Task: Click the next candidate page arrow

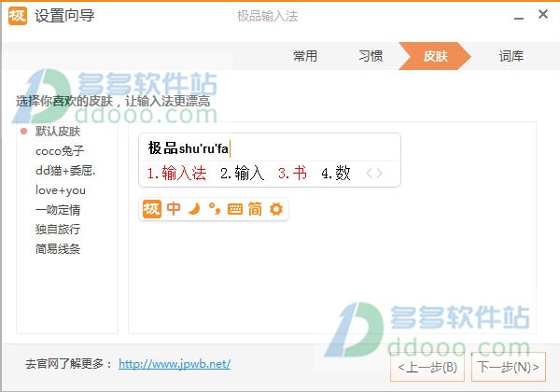Action: (x=379, y=174)
